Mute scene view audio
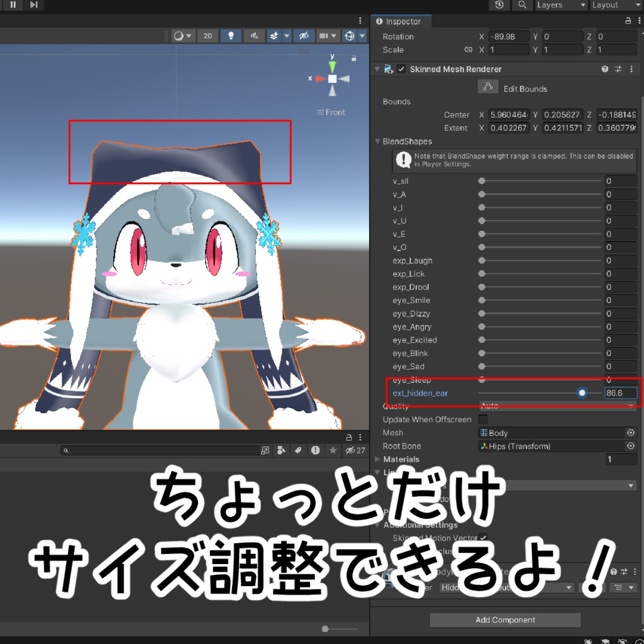Screen dimensions: 644x644 tap(254, 35)
